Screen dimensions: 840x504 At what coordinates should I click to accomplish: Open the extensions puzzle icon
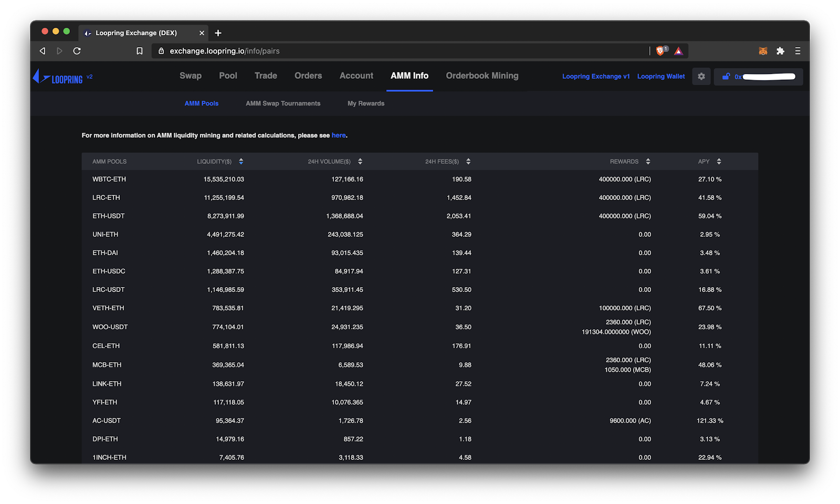coord(781,51)
